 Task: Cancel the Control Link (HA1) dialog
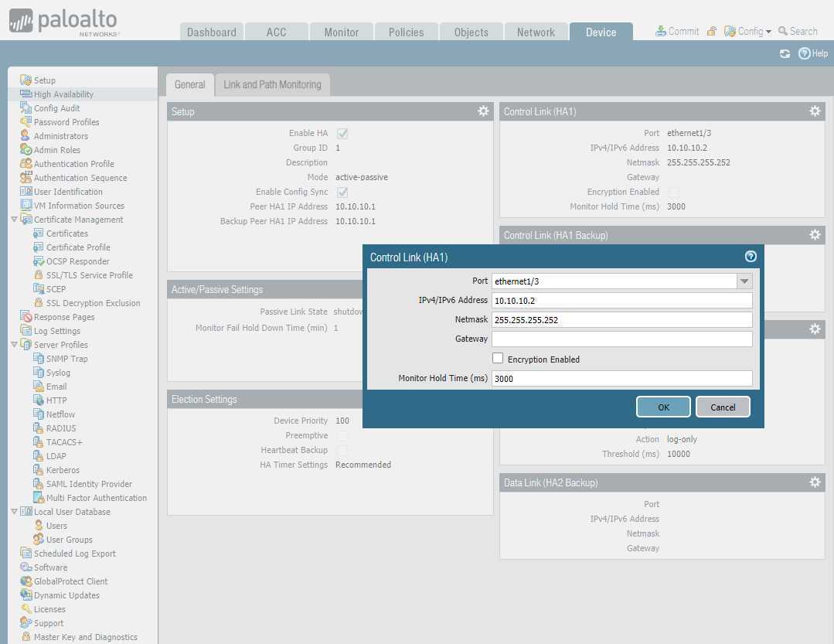tap(723, 407)
